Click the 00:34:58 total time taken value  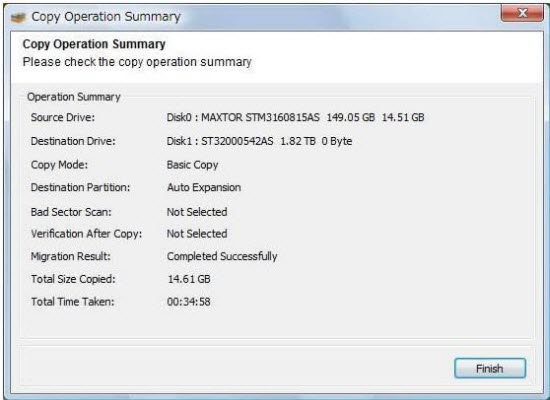click(x=189, y=302)
